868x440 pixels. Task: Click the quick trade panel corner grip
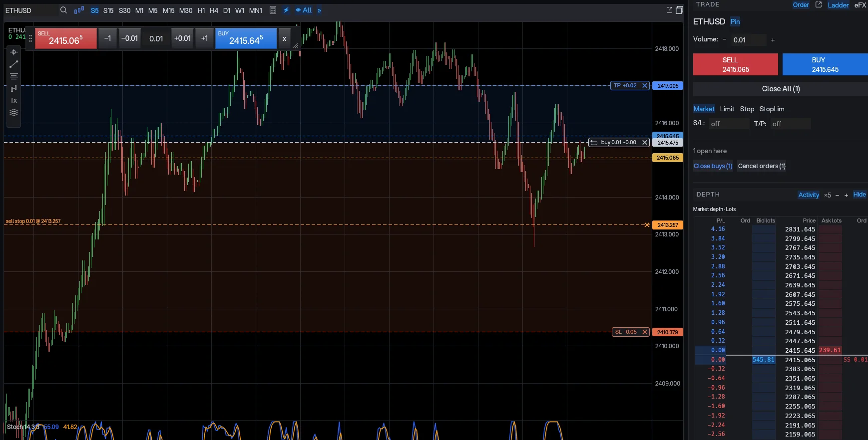pos(296,45)
